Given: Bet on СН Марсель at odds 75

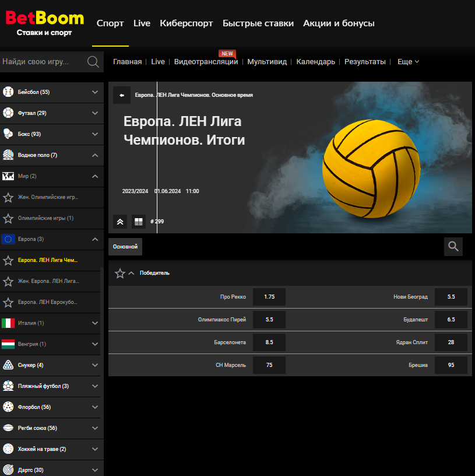Looking at the screenshot, I should [269, 365].
